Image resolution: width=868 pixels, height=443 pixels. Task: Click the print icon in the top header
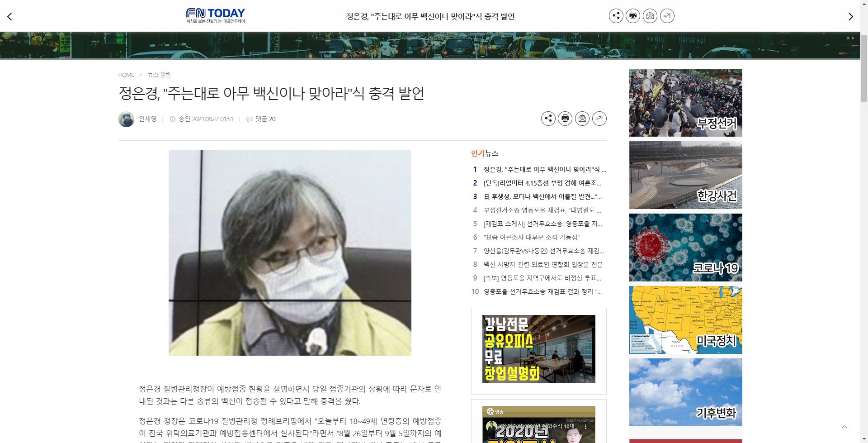[633, 16]
